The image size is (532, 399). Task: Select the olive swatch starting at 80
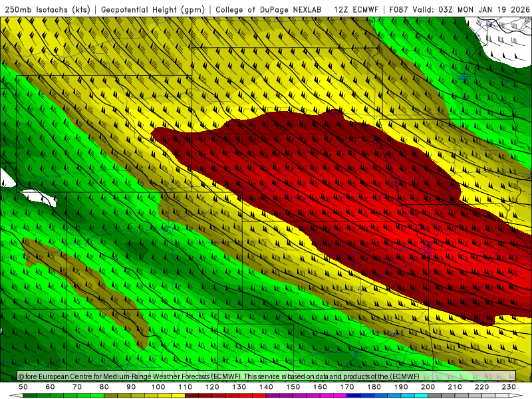pos(110,395)
